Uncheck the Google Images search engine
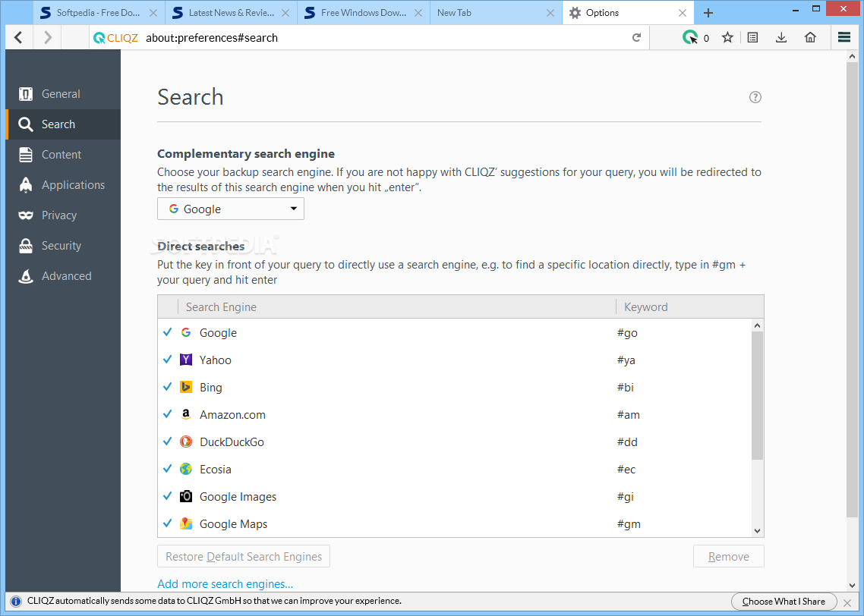This screenshot has height=616, width=864. point(168,495)
